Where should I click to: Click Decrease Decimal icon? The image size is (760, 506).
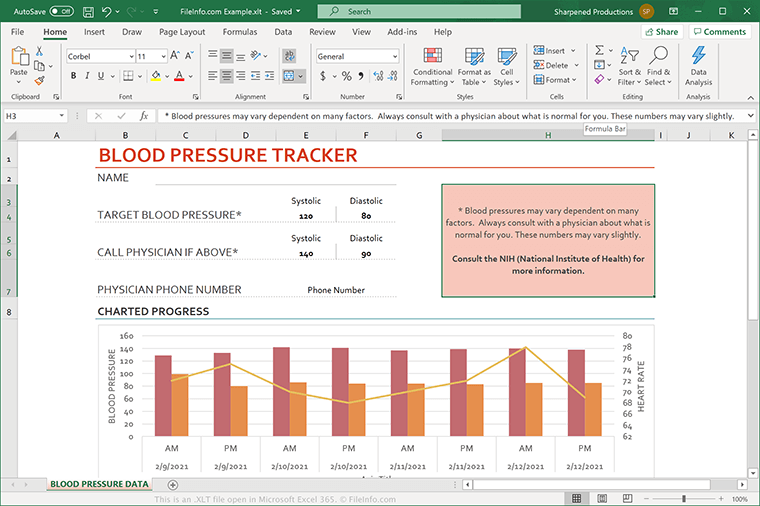coord(393,76)
